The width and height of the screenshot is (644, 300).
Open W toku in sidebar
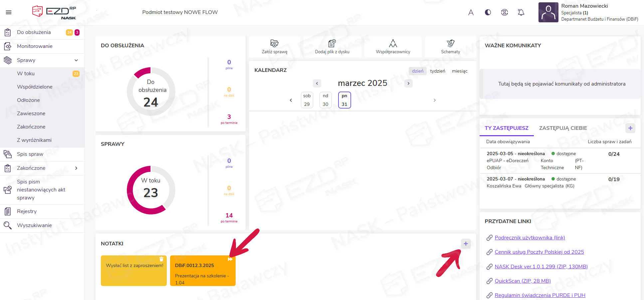pos(26,74)
